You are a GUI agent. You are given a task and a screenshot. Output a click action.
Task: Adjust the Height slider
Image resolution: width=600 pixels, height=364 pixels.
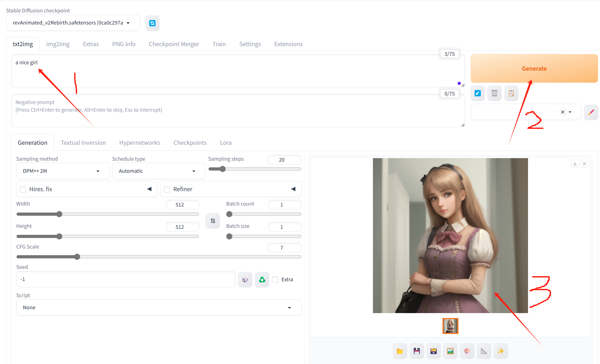[x=108, y=236]
